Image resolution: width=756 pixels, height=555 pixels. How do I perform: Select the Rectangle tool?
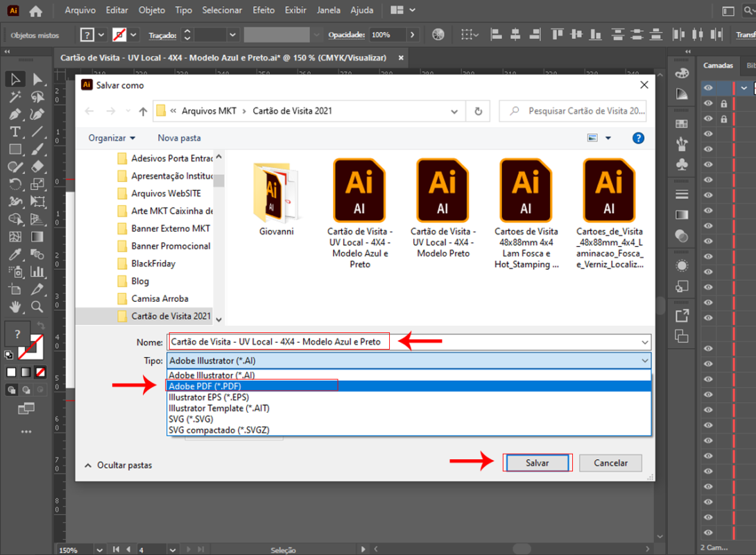click(15, 149)
